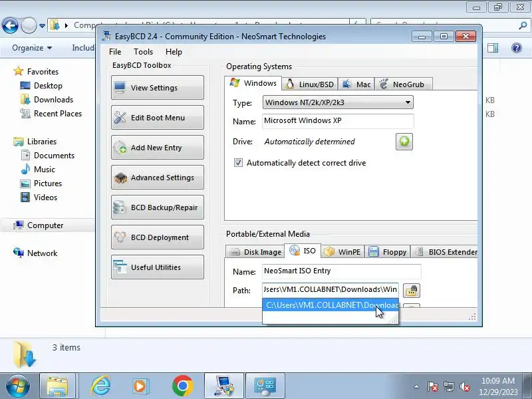Open Windows Explorer from taskbar
This screenshot has width=532, height=399.
[x=58, y=386]
